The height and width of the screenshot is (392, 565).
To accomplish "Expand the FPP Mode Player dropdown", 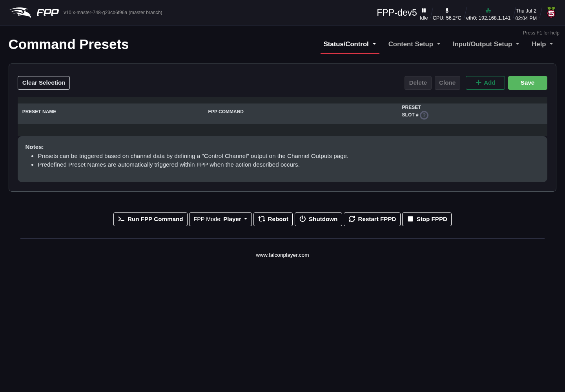I will (x=221, y=219).
